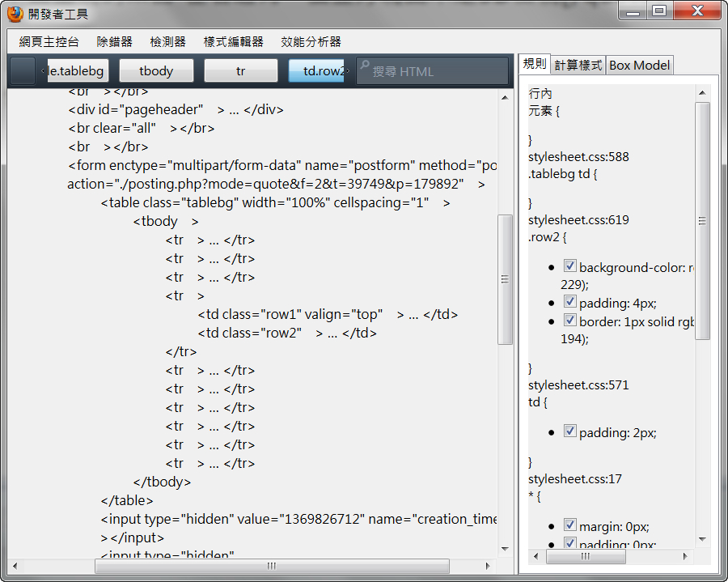The width and height of the screenshot is (728, 582).
Task: Click the Firefox icon in title bar
Action: pos(15,13)
